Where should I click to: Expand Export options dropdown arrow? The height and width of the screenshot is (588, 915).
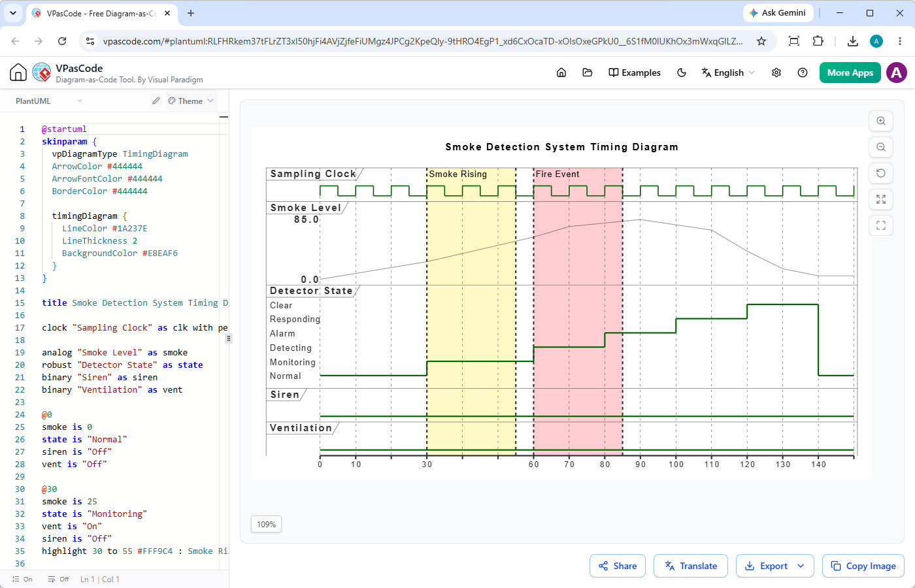(x=801, y=566)
